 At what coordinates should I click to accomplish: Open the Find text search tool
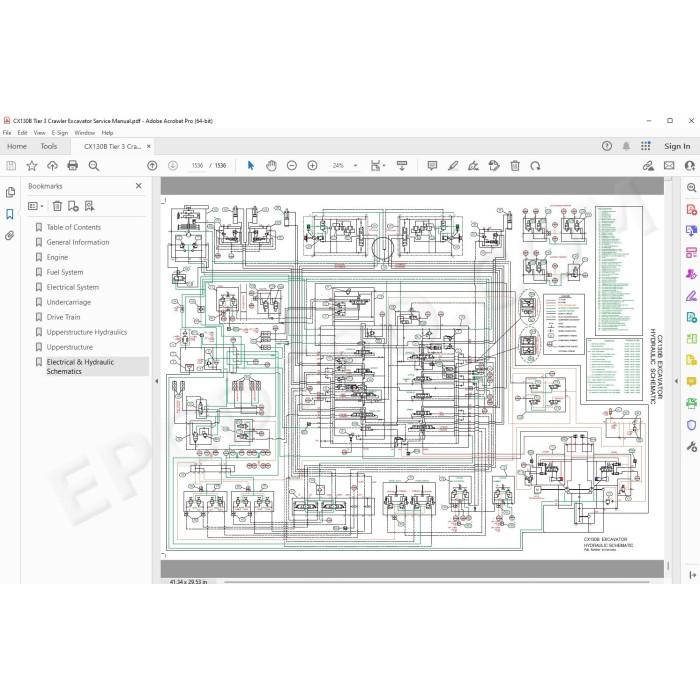click(x=94, y=166)
